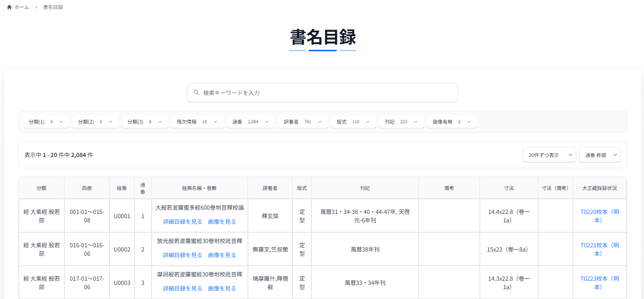Image resolution: width=644 pixels, height=299 pixels.
Task: Open the 画像有無 filter dropdown
Action: (452, 122)
